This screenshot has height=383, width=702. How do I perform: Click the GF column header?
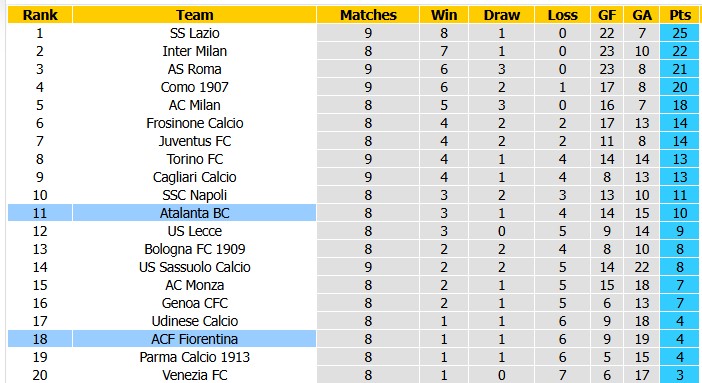[x=607, y=15]
